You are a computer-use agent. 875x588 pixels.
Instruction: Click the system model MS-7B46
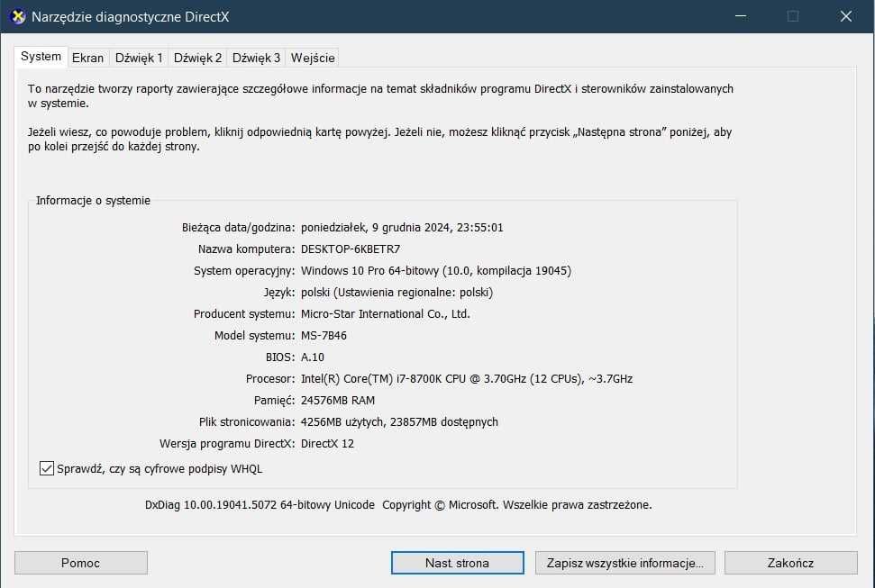324,336
